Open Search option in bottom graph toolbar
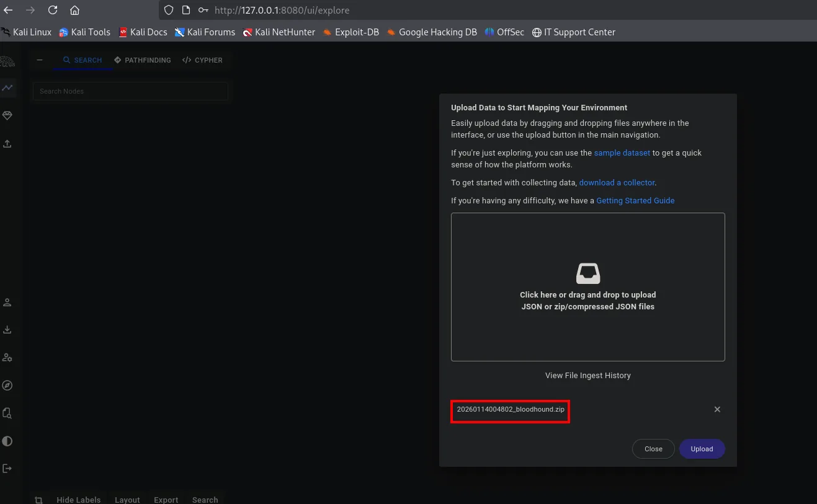The height and width of the screenshot is (504, 817). pyautogui.click(x=205, y=500)
